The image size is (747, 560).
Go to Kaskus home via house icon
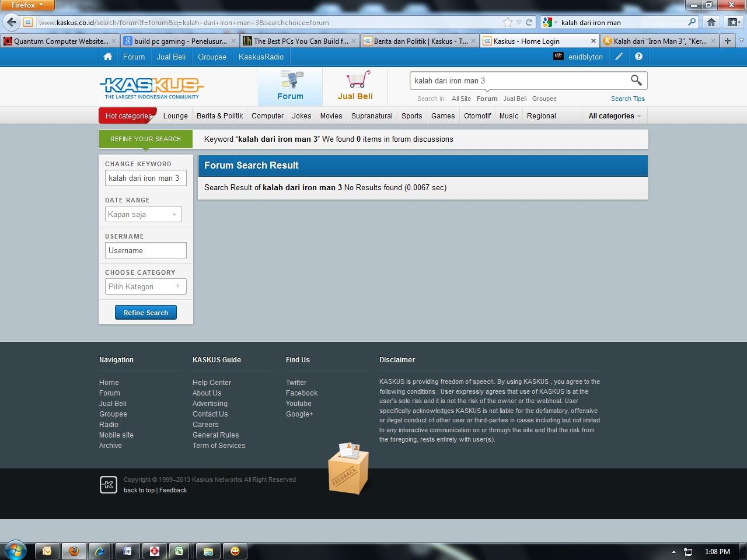point(107,57)
